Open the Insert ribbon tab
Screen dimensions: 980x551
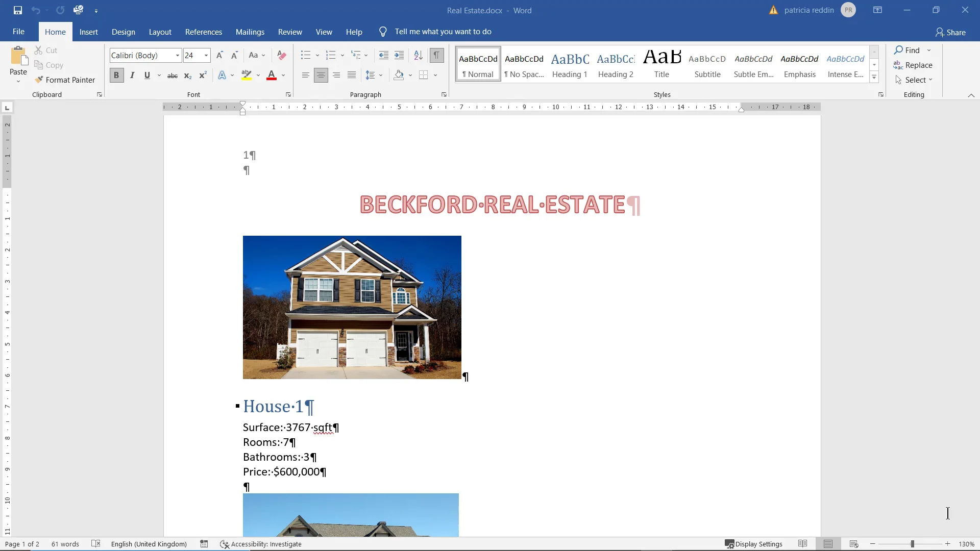pyautogui.click(x=88, y=32)
